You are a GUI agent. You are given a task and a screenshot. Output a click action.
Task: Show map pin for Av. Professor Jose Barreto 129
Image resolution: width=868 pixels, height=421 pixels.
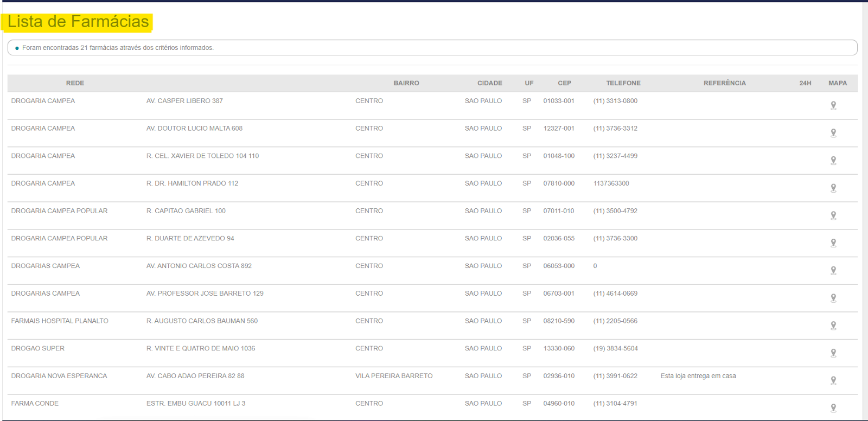pos(833,298)
